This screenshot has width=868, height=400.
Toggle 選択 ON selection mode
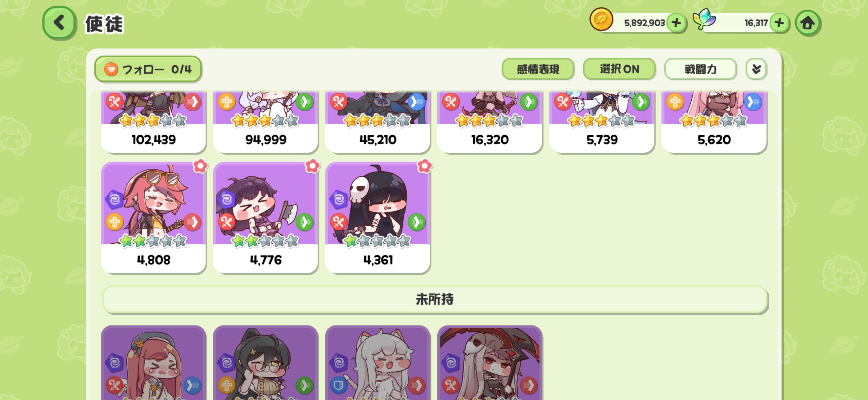(x=619, y=69)
